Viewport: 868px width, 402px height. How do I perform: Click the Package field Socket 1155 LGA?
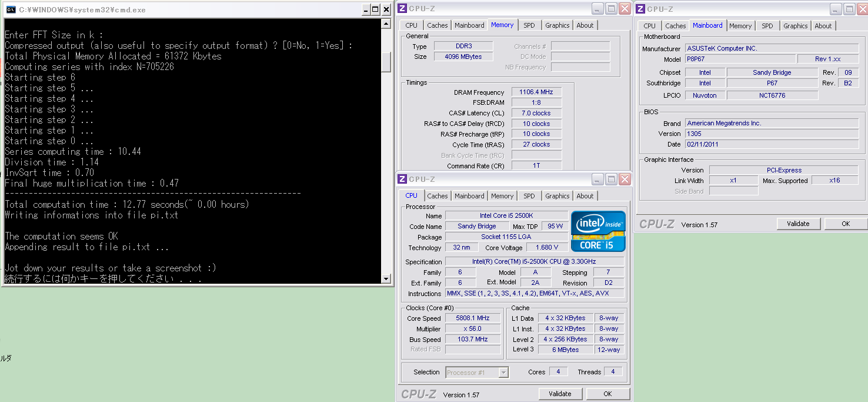point(506,237)
